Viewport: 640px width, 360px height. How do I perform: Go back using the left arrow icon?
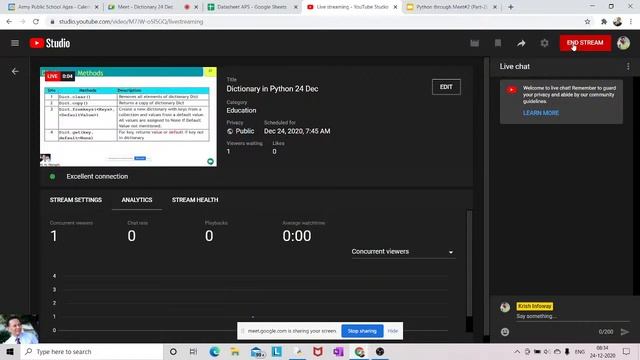(x=15, y=71)
